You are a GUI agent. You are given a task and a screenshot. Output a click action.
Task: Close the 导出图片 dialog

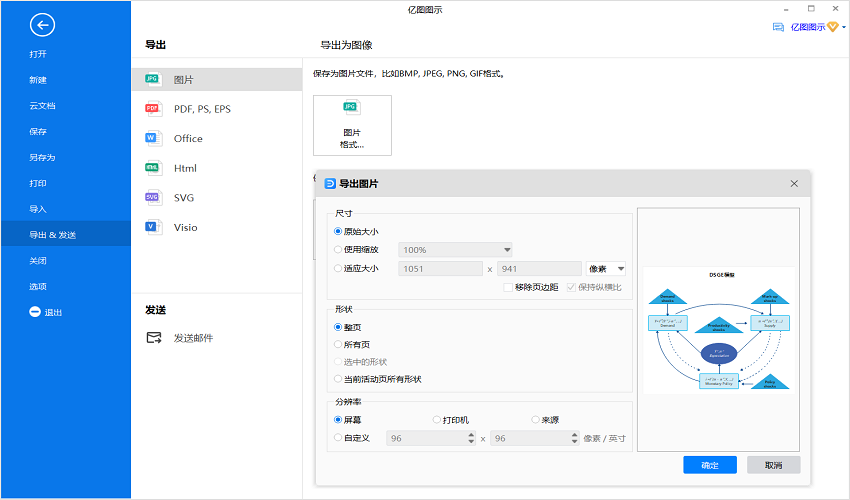794,184
